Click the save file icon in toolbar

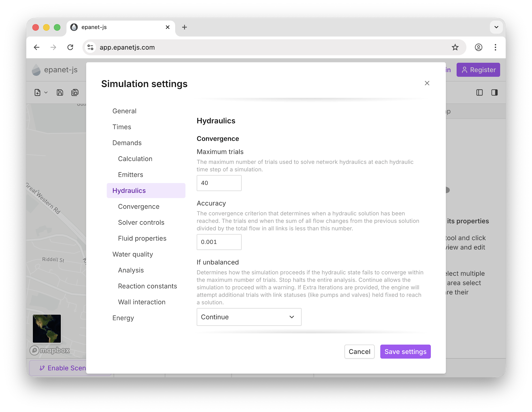click(x=60, y=92)
